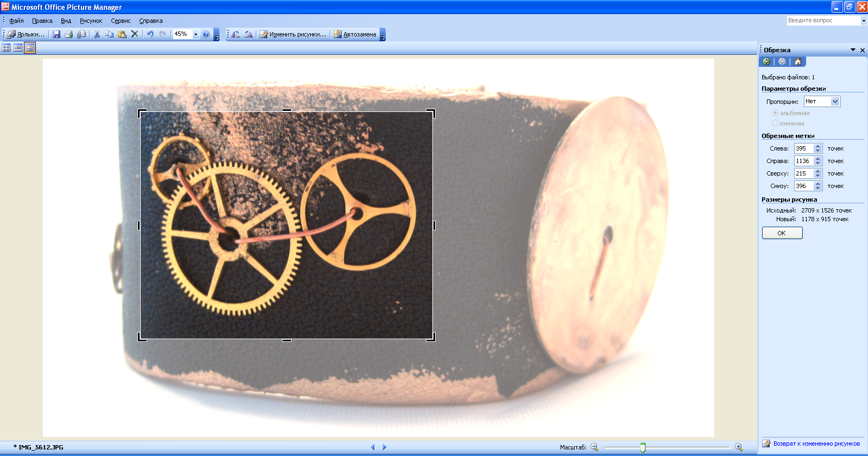Screen dimensions: 868x456
Task: Click the Print icon
Action: [69, 34]
